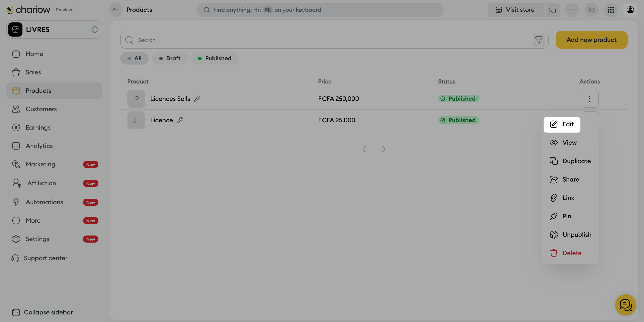The image size is (644, 322).
Task: Open the chat support bubble icon
Action: 626,305
